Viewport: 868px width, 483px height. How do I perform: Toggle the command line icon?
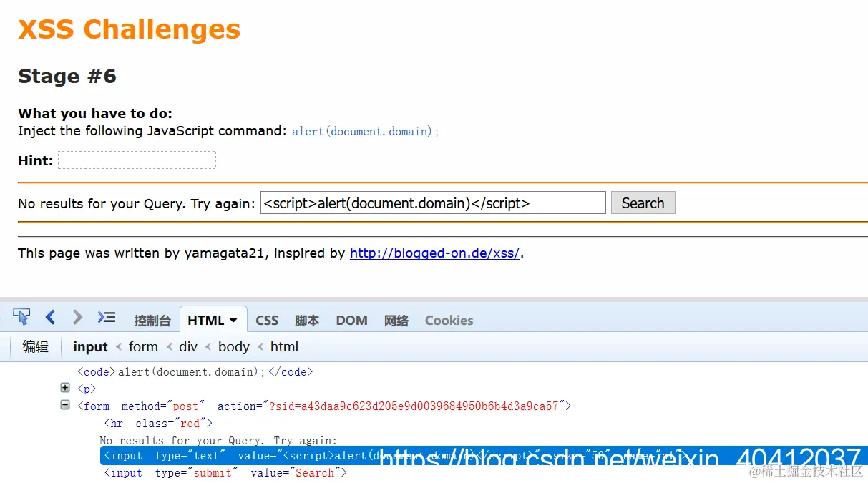point(107,317)
